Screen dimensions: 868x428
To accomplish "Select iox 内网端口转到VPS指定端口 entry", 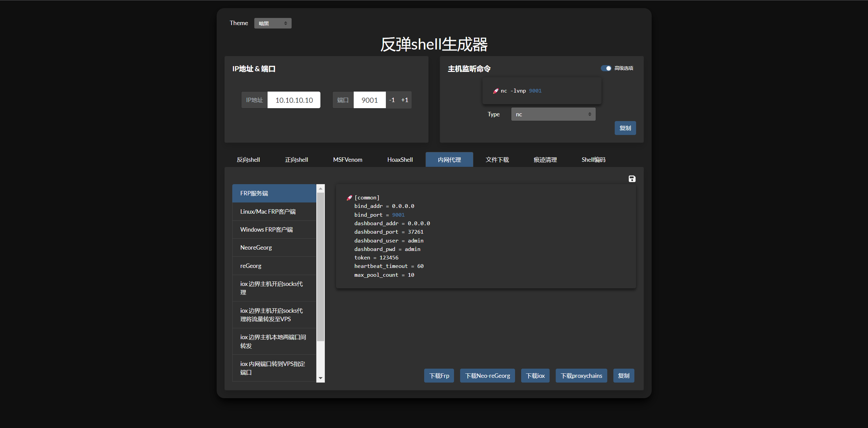I will 274,368.
